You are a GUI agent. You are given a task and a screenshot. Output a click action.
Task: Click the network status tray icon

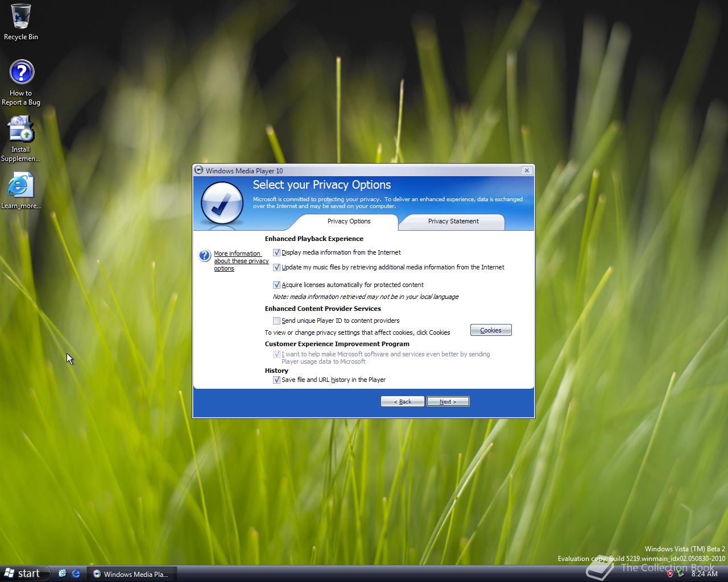pos(681,573)
